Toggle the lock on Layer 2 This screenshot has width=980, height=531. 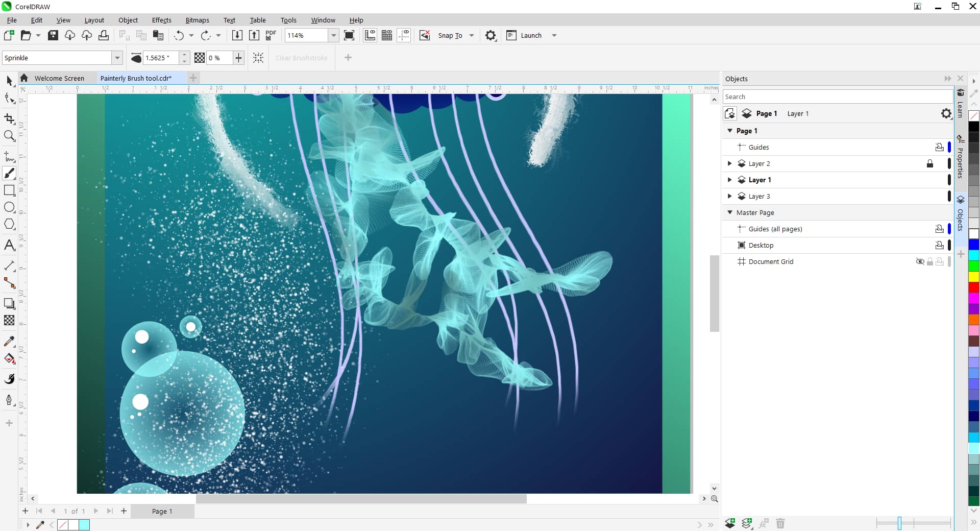[x=929, y=163]
